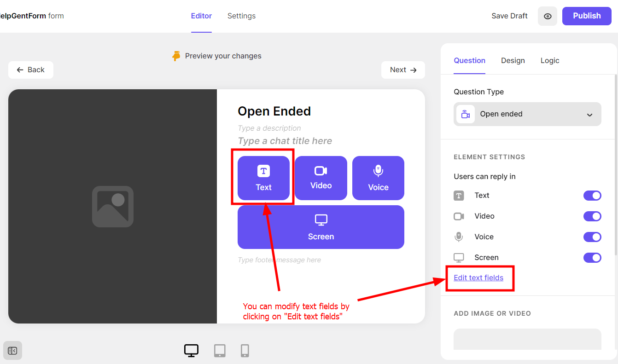
Task: Click the Type a description field
Action: (269, 128)
